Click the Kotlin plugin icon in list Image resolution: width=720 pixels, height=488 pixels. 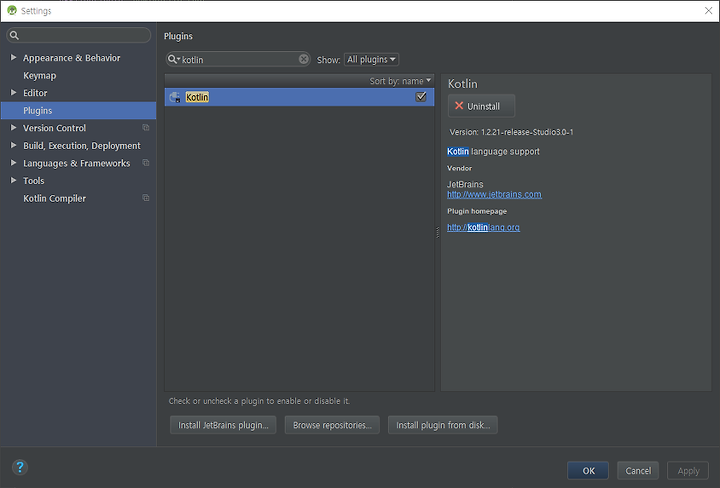click(x=175, y=97)
